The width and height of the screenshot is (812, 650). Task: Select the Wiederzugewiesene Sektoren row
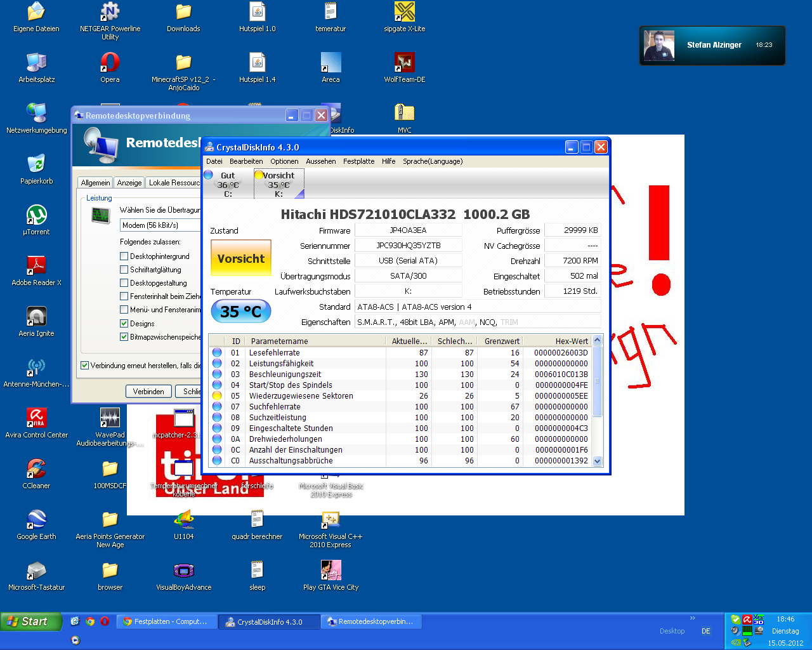click(400, 396)
